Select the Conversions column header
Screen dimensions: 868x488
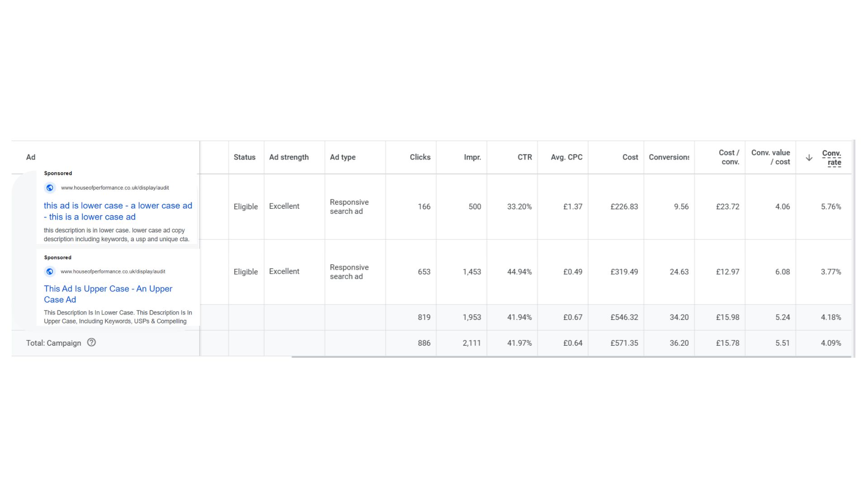[669, 157]
